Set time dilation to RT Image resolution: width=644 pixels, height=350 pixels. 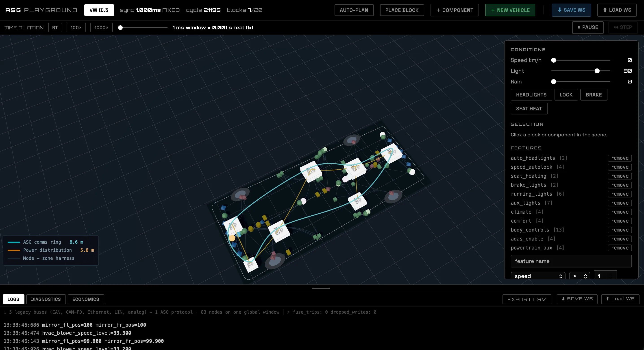click(55, 28)
